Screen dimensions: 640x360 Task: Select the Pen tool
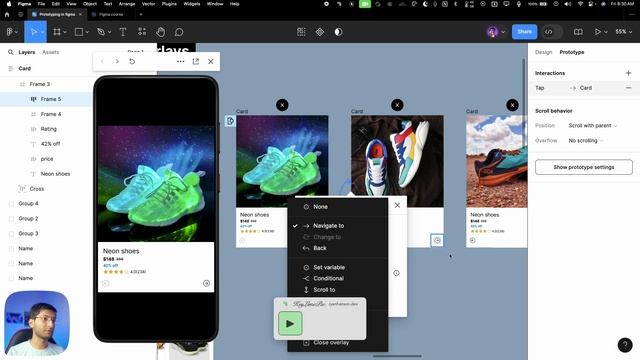(x=101, y=32)
